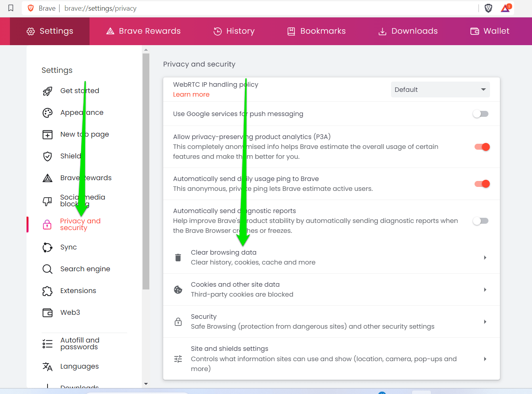Screen dimensions: 532x394
Task: Open Get started in settings sidebar
Action: click(80, 91)
